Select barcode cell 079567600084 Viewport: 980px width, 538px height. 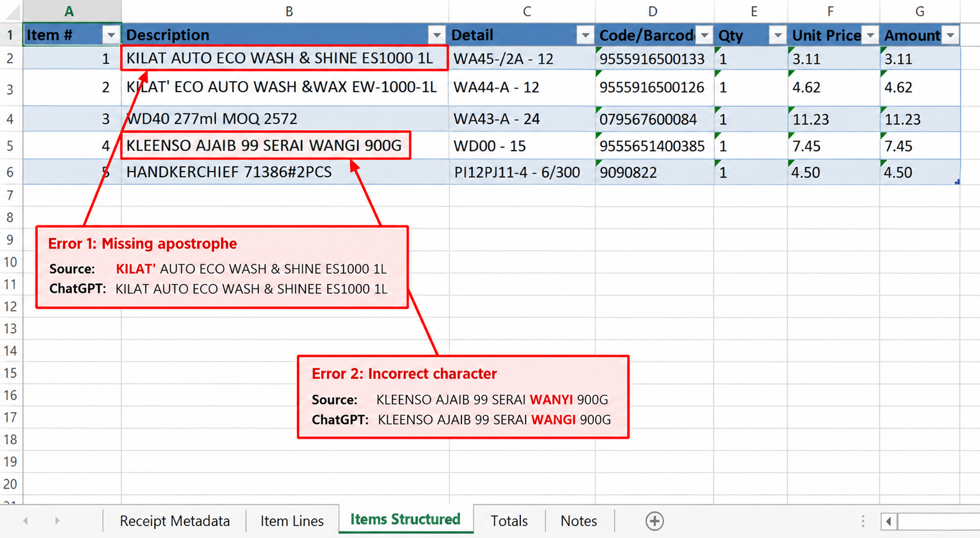[655, 119]
